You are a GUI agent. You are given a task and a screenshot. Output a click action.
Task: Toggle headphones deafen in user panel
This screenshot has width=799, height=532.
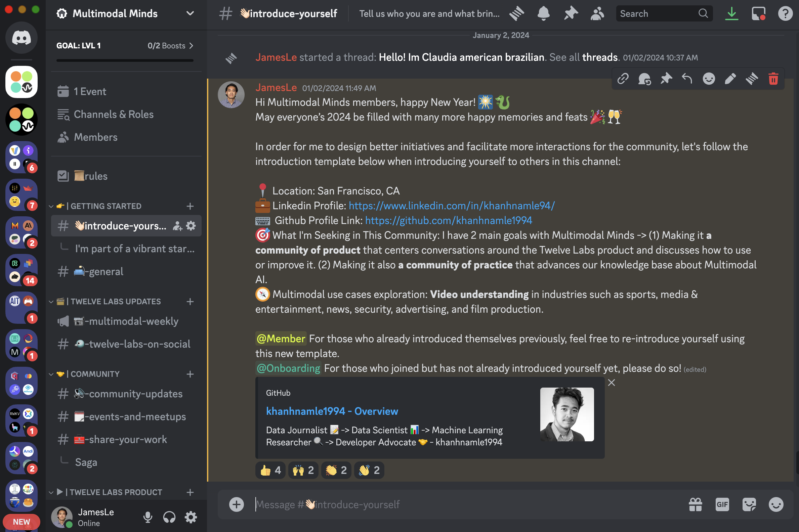pos(169,517)
